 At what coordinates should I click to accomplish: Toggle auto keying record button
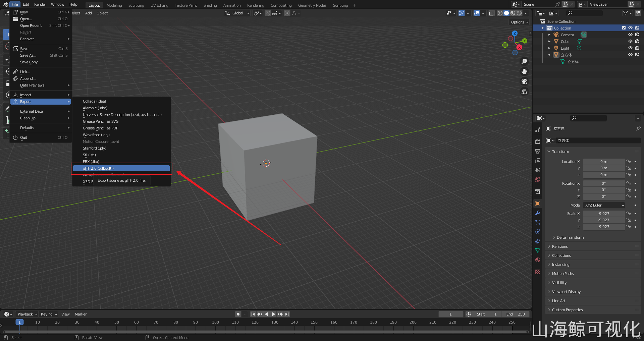tap(238, 314)
